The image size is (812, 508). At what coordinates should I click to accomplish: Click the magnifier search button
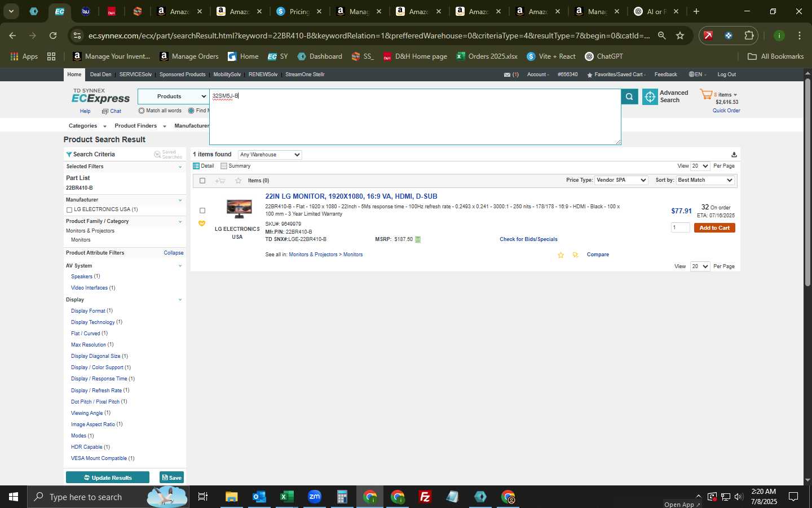point(629,97)
